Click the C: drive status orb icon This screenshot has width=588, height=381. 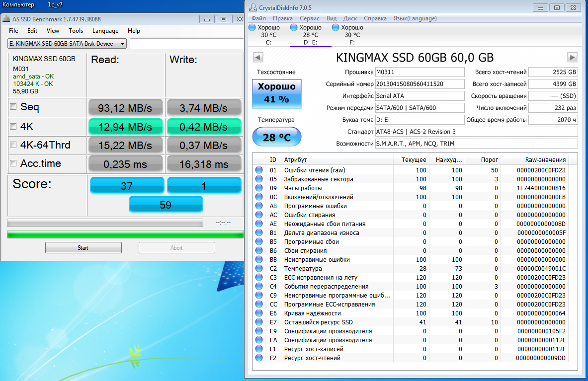[252, 27]
